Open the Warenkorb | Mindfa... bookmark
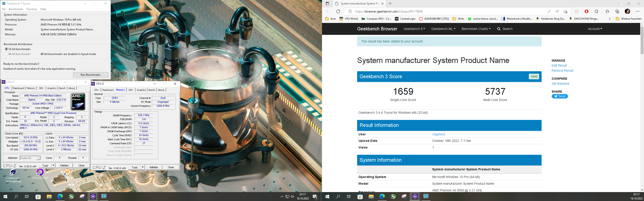Viewport: 644px width, 201px height. point(517,19)
